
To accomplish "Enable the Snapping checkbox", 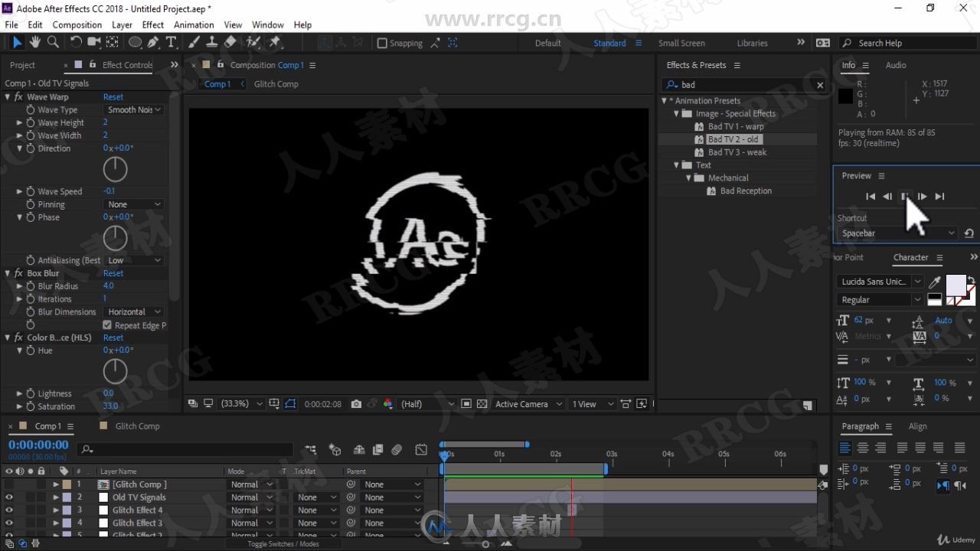I will pyautogui.click(x=382, y=43).
